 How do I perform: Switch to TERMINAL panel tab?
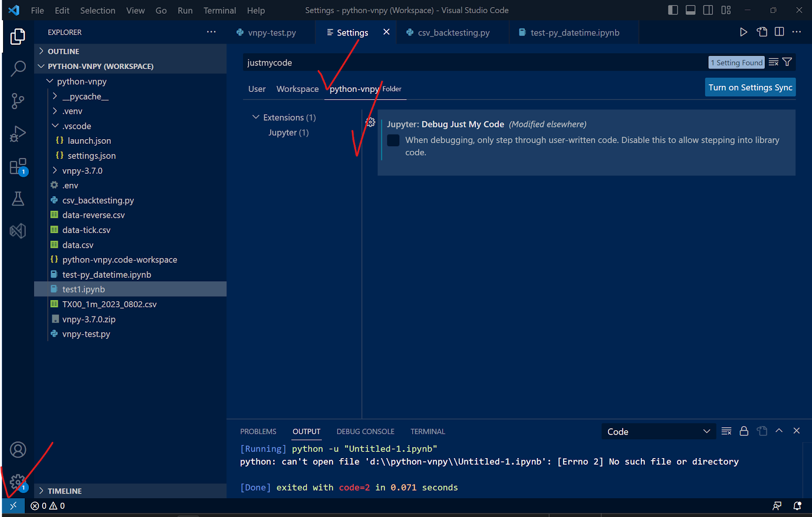[x=428, y=432]
